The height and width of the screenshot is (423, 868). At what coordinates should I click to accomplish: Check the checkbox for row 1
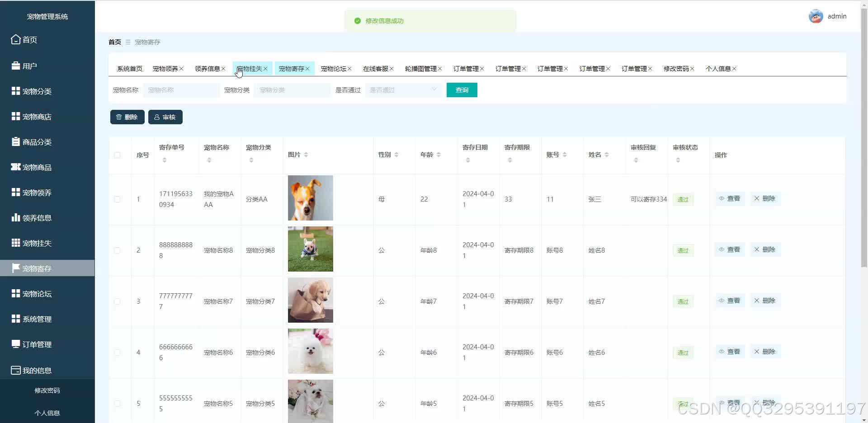[118, 199]
